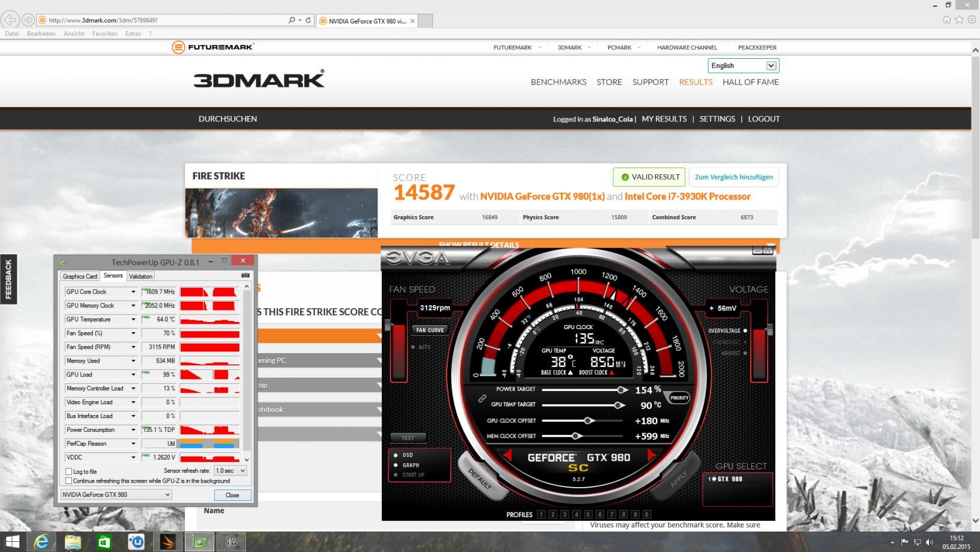Click the Windows Start button
980x552 pixels.
12,542
